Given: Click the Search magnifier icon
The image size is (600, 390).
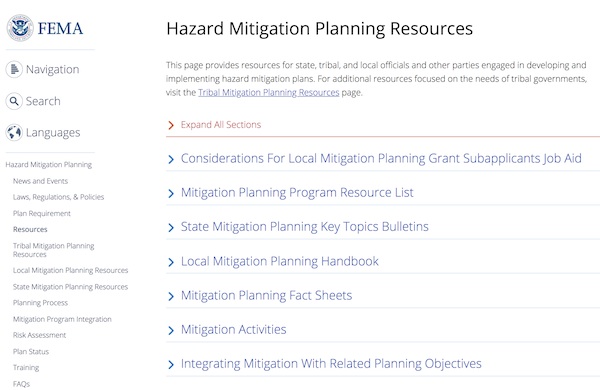Looking at the screenshot, I should click(x=14, y=101).
